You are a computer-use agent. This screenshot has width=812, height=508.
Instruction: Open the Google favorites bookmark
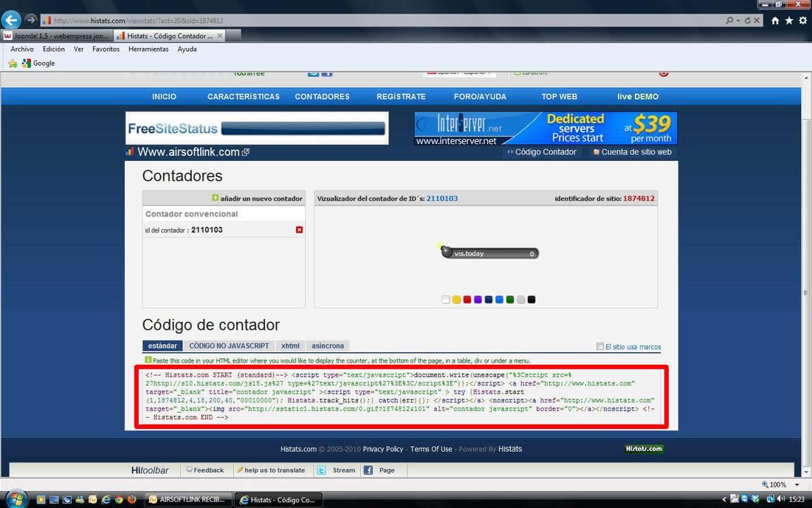(x=39, y=63)
